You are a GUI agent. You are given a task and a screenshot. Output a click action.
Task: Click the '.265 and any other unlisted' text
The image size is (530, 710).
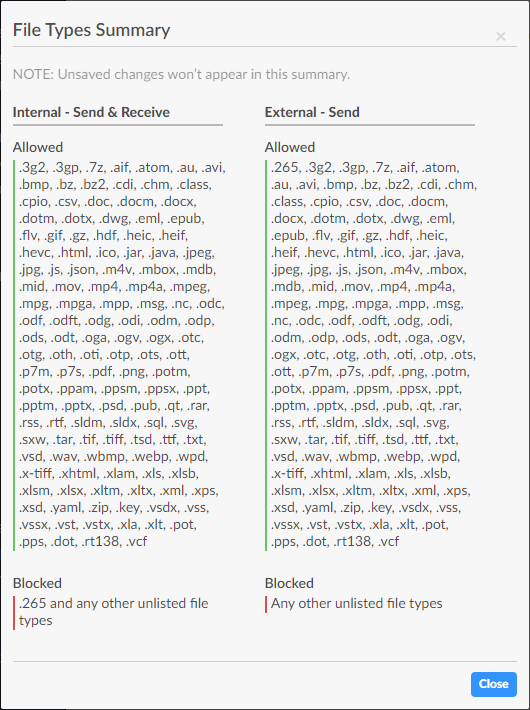114,612
